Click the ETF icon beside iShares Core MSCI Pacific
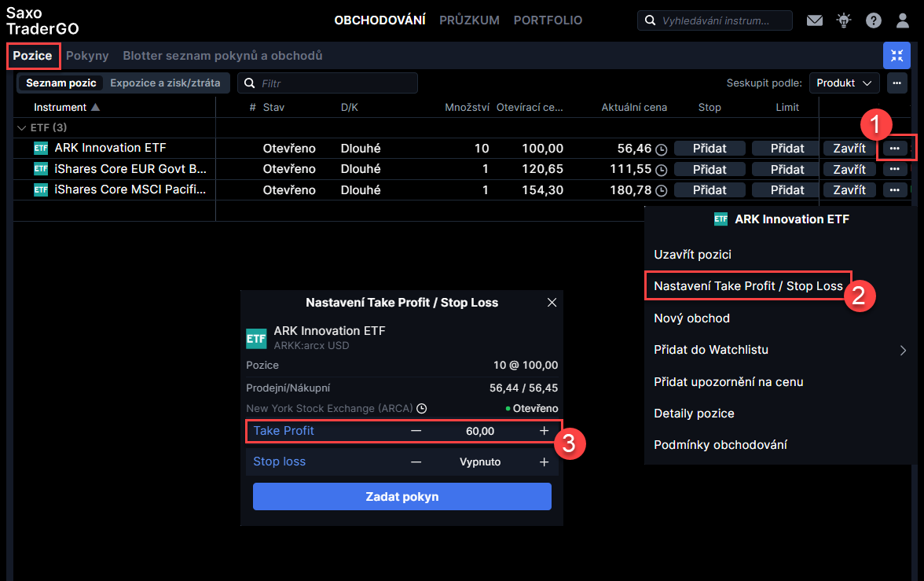The width and height of the screenshot is (924, 581). (x=41, y=190)
